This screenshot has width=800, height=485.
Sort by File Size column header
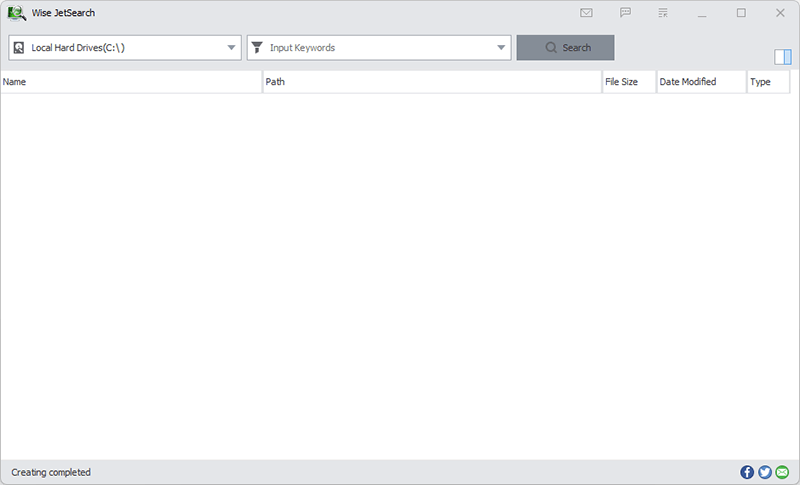629,82
